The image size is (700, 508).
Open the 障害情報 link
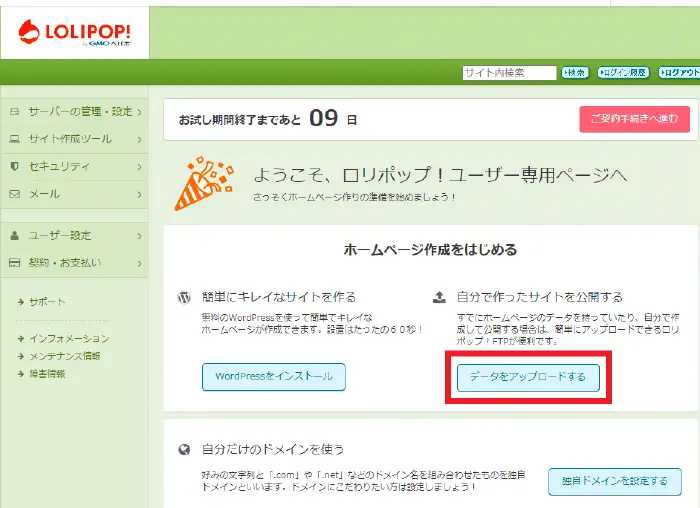coord(47,374)
